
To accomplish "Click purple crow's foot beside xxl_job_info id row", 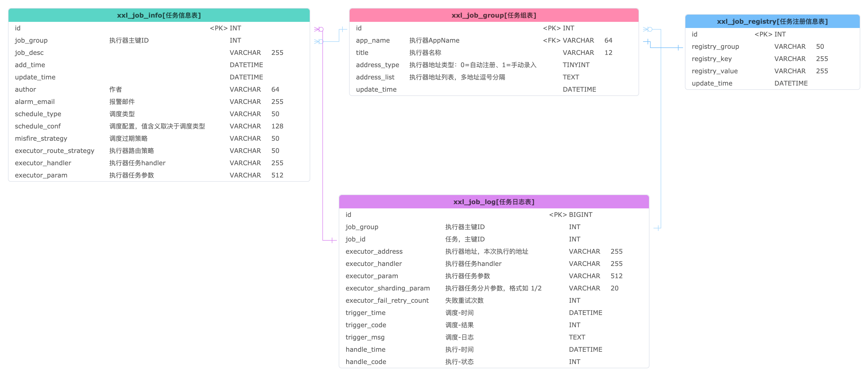I will pos(318,29).
